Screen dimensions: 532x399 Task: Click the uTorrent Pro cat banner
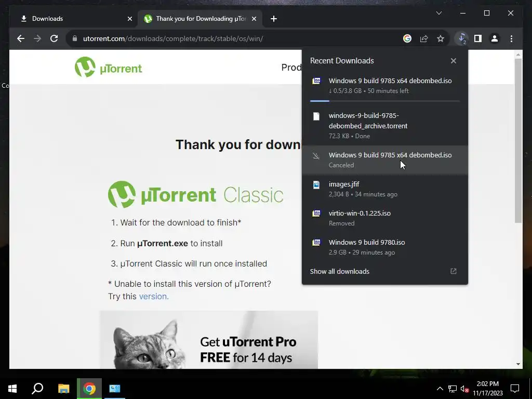tap(209, 340)
